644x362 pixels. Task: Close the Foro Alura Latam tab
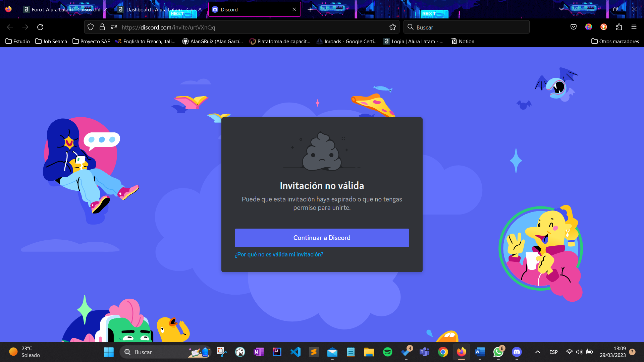click(x=106, y=9)
